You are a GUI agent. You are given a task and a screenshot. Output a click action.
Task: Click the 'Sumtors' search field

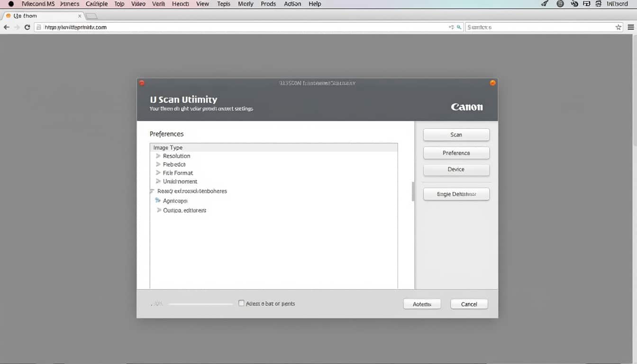coord(544,27)
